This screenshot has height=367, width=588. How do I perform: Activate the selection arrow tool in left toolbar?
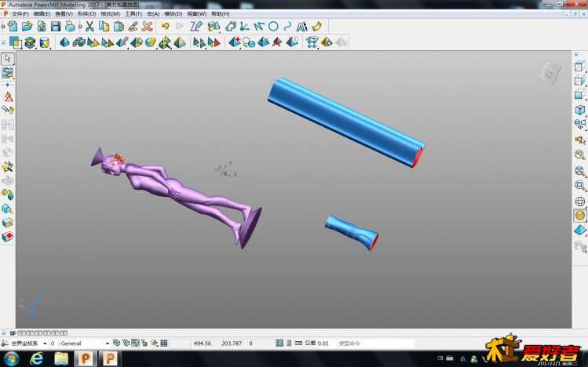[x=8, y=58]
